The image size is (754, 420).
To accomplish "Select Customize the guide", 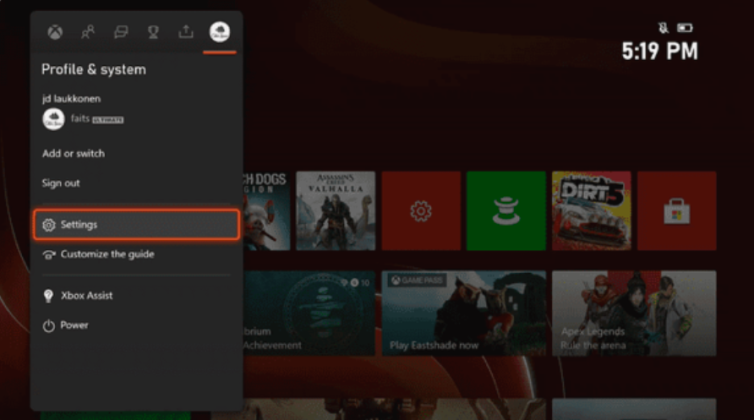I will click(137, 254).
